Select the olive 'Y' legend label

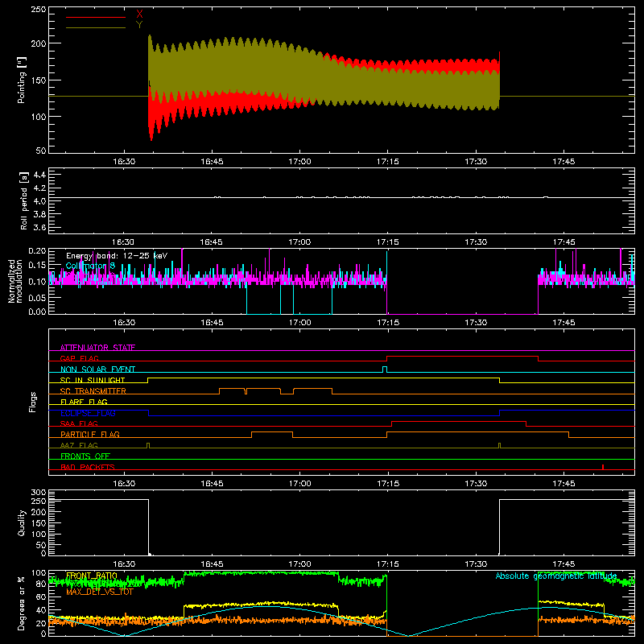click(139, 25)
